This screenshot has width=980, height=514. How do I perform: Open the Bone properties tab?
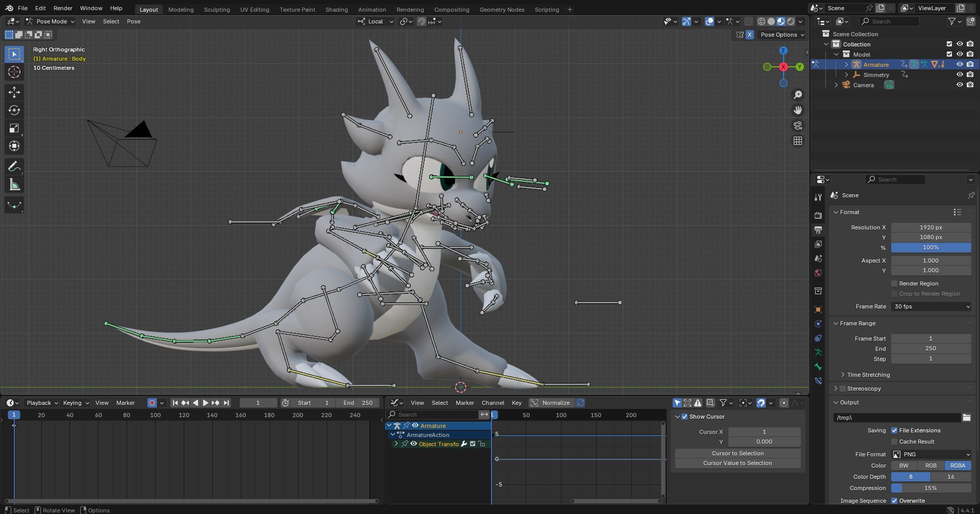click(x=818, y=367)
